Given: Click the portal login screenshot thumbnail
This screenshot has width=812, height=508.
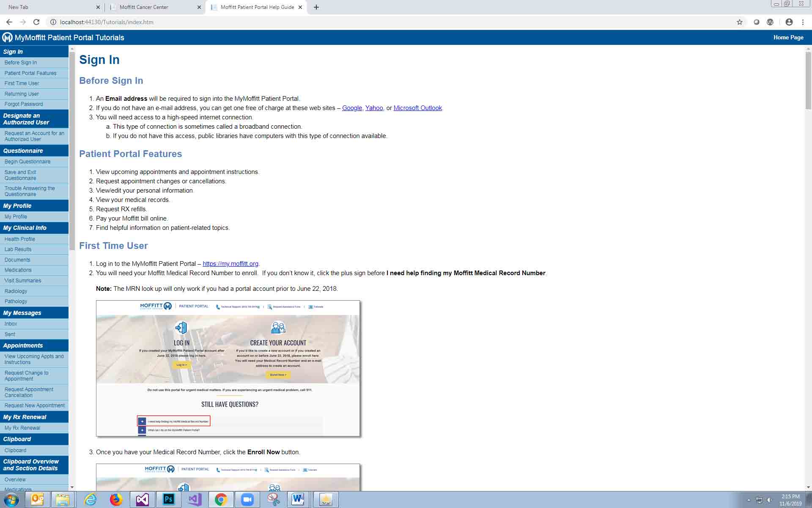Looking at the screenshot, I should coord(228,368).
